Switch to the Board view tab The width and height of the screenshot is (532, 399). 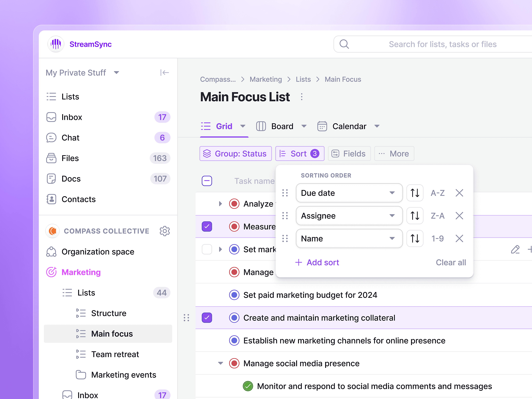(x=282, y=126)
